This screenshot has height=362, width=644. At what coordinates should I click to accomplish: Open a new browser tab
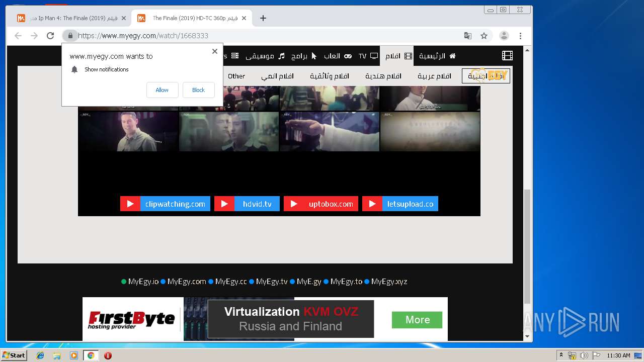coord(263,18)
